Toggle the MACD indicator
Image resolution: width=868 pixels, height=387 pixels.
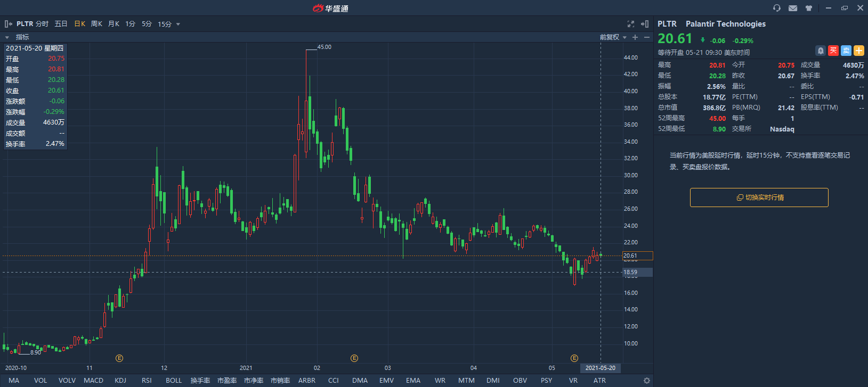(93, 381)
